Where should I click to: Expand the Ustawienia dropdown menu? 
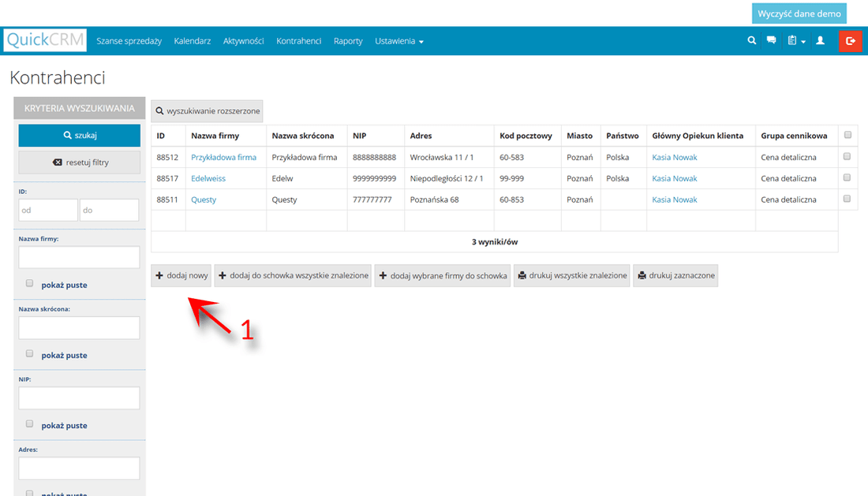point(398,41)
